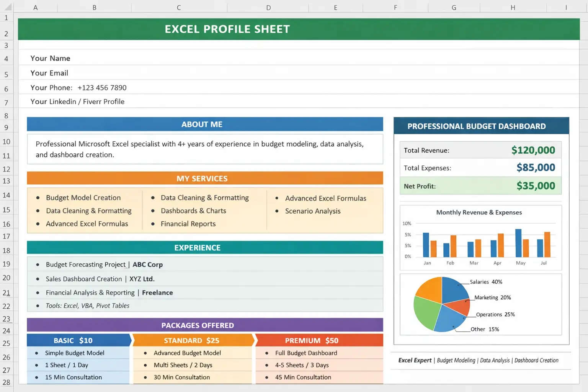The width and height of the screenshot is (588, 392).
Task: Select column C header
Action: coord(179,8)
